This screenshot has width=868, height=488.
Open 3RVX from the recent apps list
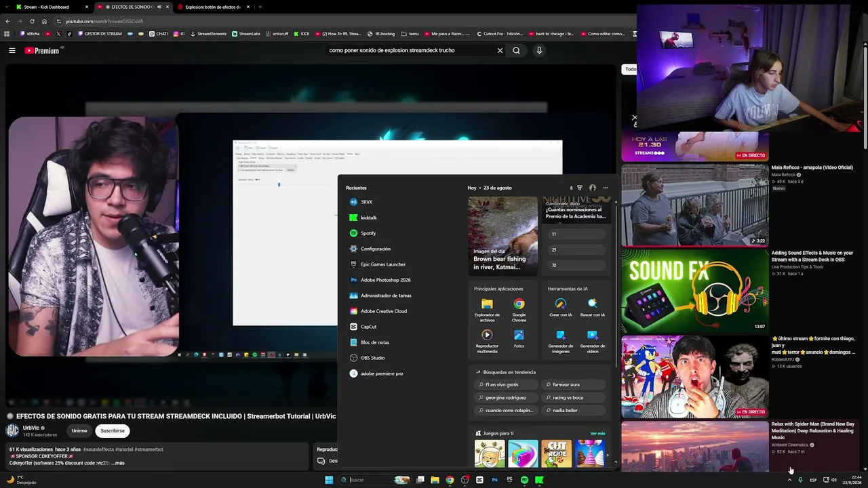pos(360,202)
